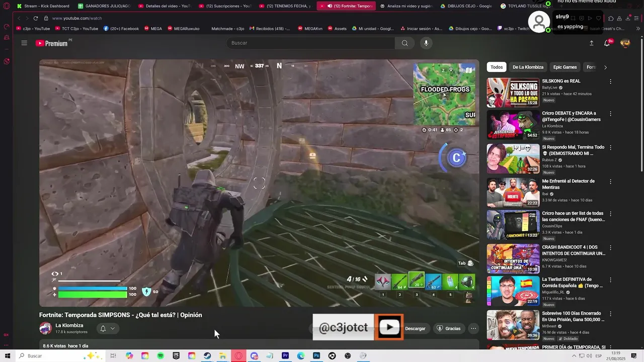This screenshot has height=362, width=644.
Task: Reload the page in the browser
Action: (x=36, y=18)
